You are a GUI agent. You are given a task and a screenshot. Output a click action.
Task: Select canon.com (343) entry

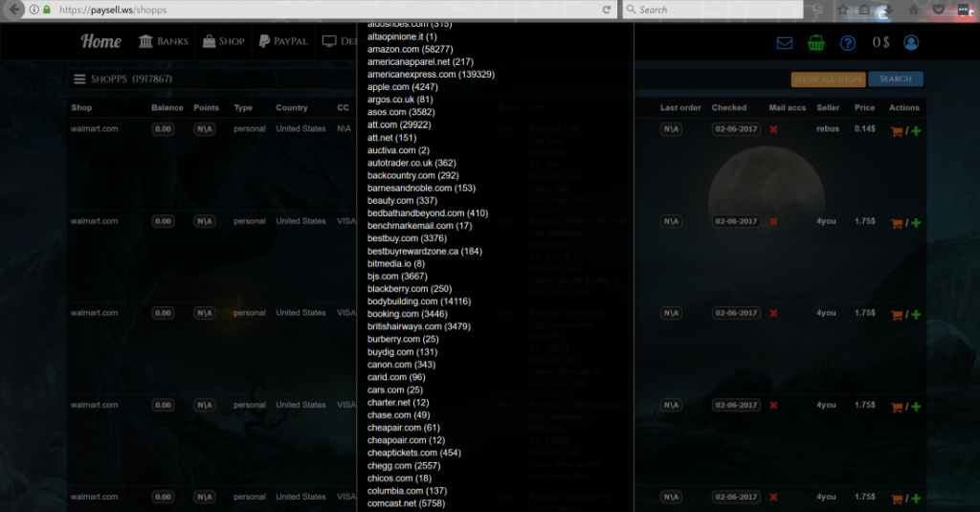click(x=401, y=365)
